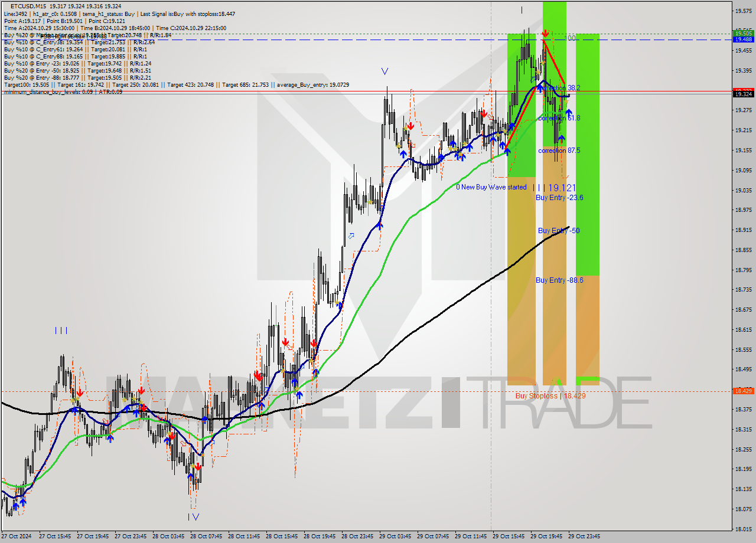Click the 18.975 price axis value

point(744,210)
